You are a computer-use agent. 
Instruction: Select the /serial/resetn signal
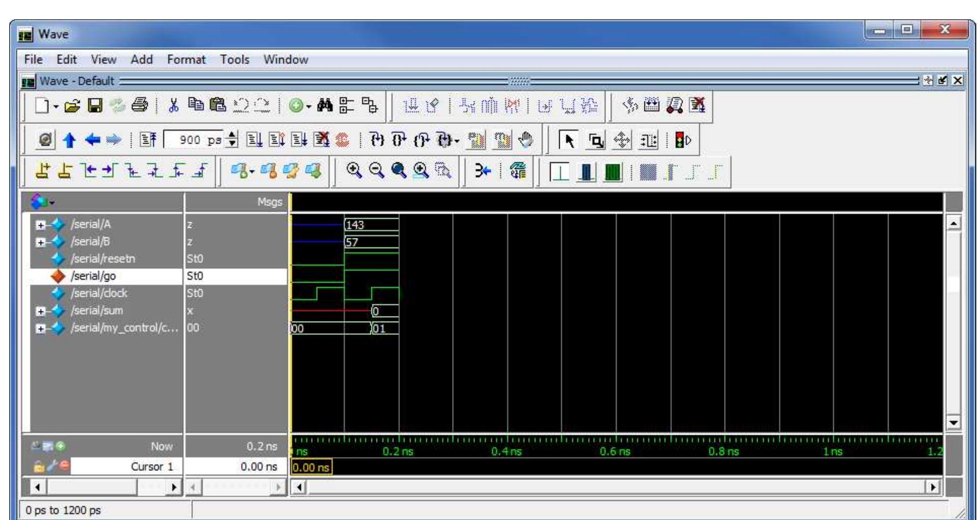point(103,259)
